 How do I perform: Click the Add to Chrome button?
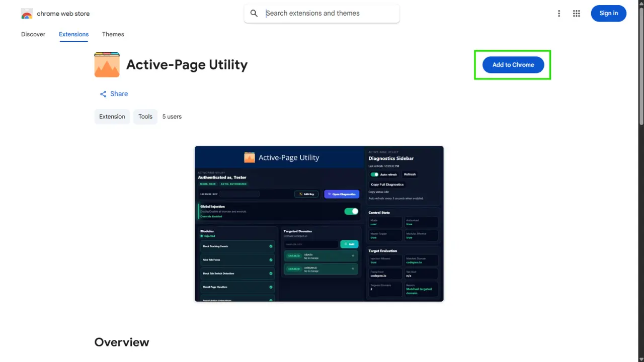coord(513,65)
